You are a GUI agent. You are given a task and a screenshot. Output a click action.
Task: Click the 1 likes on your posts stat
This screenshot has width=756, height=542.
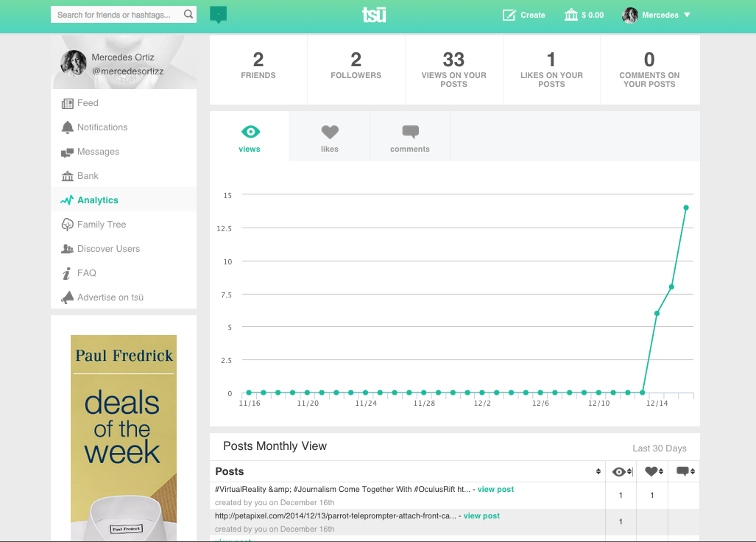[x=551, y=69]
